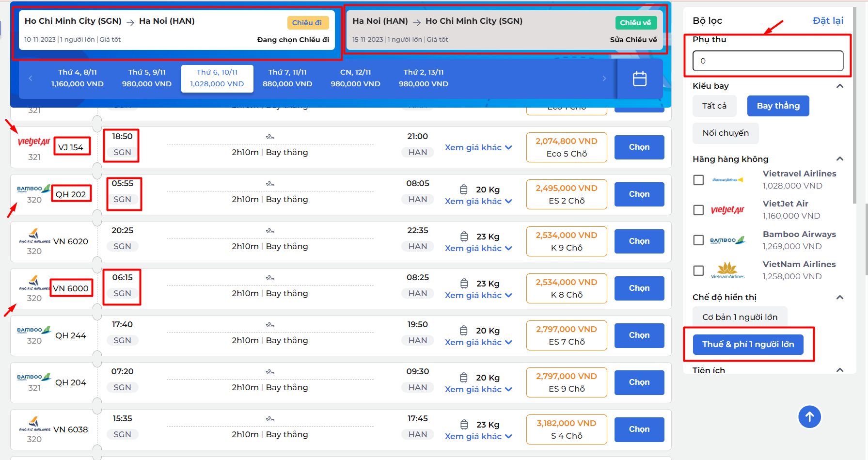This screenshot has height=460, width=868.
Task: Collapse the 'Hãng hàng không' filter section
Action: [x=840, y=159]
